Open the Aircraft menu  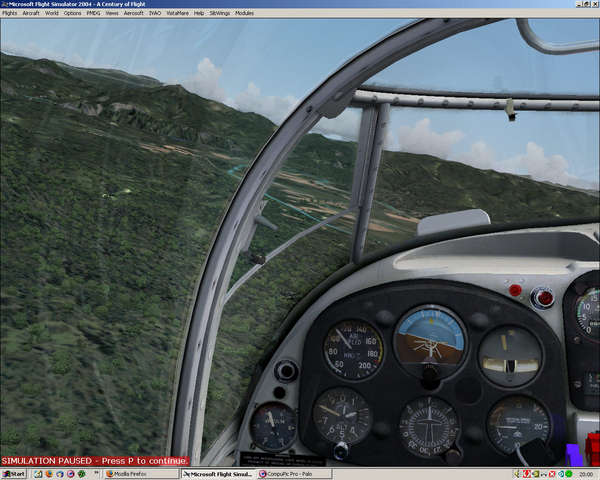point(30,13)
